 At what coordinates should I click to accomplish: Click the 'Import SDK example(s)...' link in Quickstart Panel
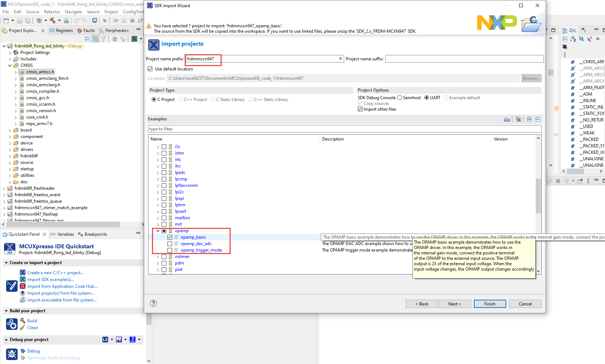[x=50, y=279]
